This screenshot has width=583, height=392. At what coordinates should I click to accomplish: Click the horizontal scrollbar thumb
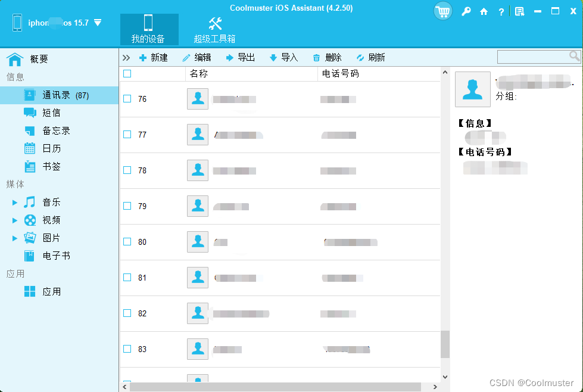275,387
